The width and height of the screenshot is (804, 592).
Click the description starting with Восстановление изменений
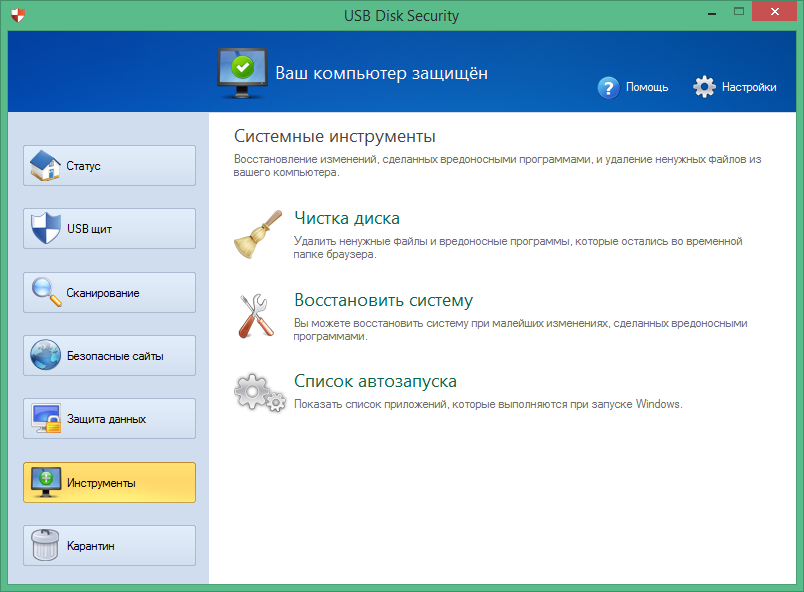pyautogui.click(x=497, y=166)
